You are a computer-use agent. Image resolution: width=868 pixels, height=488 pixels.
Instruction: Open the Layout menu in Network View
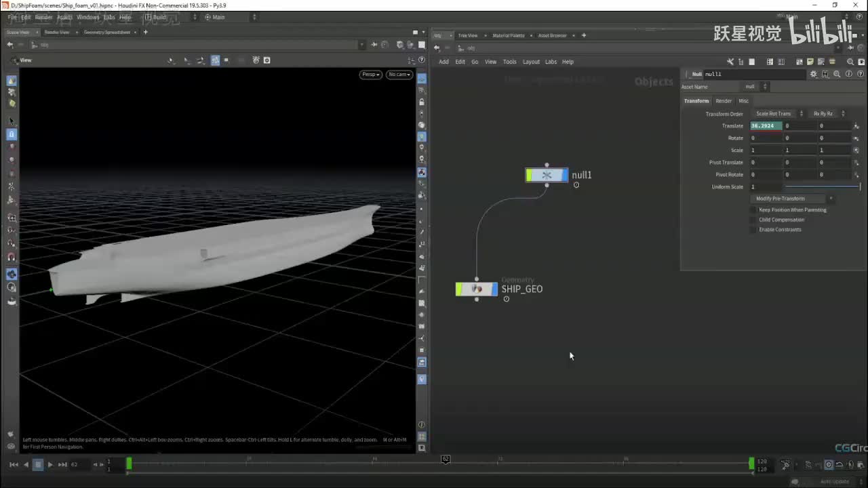coord(531,62)
